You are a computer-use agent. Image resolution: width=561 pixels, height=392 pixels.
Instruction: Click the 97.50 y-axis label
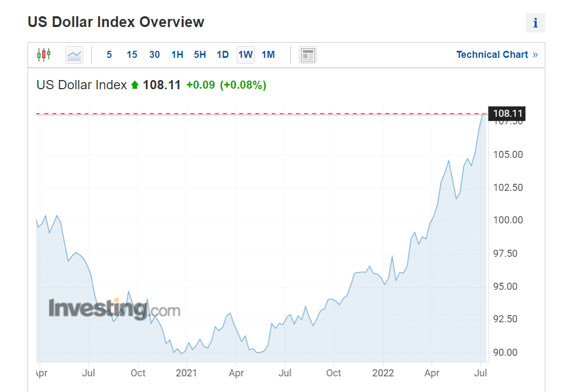coord(505,254)
